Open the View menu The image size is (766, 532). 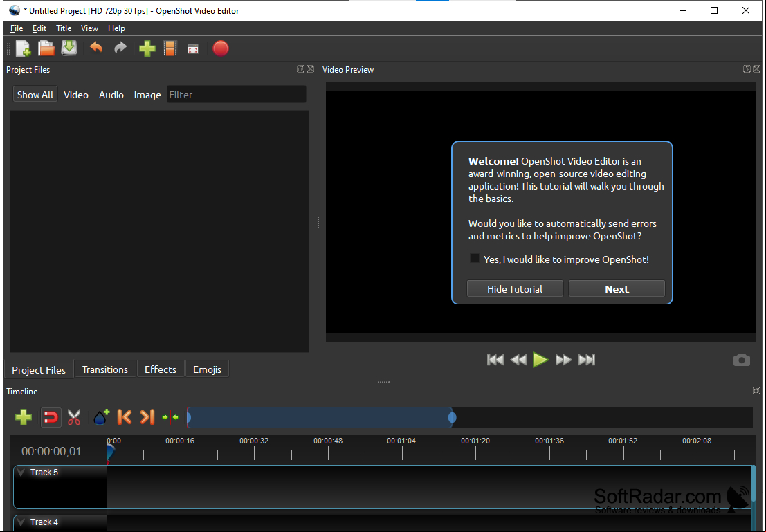(89, 28)
